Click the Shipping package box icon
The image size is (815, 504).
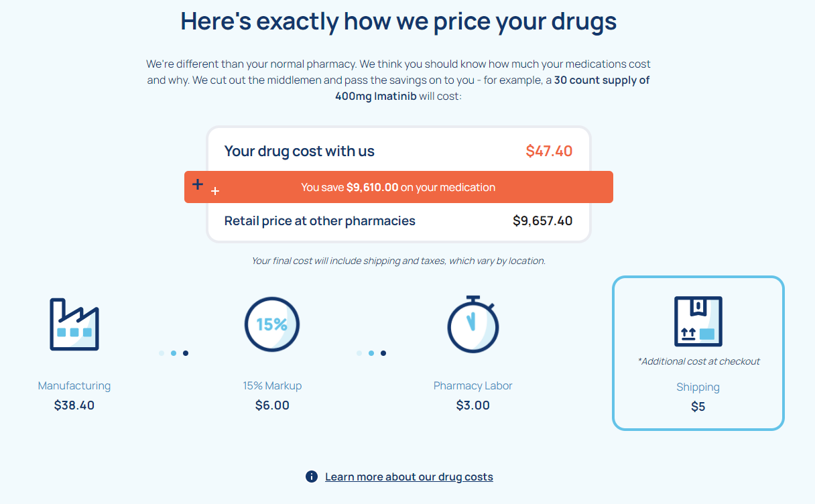(699, 321)
